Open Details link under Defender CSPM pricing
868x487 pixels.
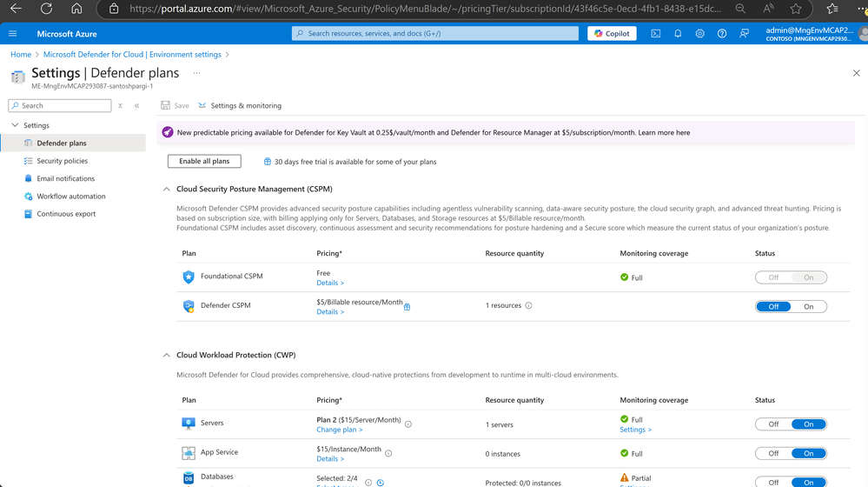[x=330, y=312]
